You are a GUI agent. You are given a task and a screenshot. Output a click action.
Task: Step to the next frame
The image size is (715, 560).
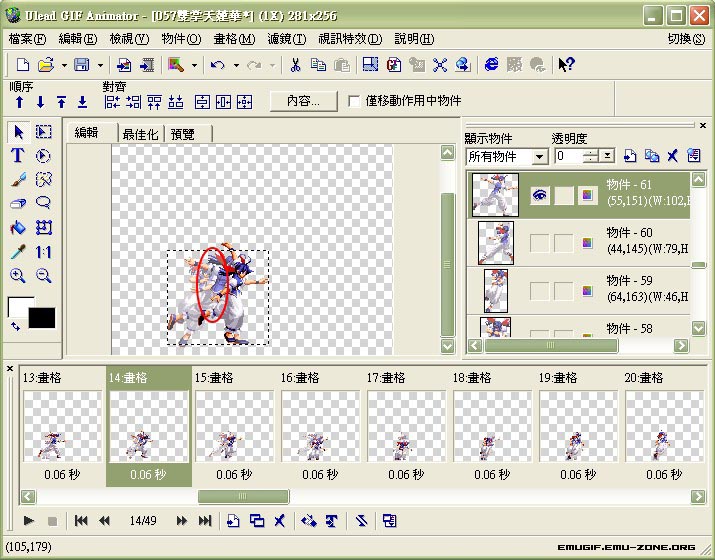click(x=181, y=520)
